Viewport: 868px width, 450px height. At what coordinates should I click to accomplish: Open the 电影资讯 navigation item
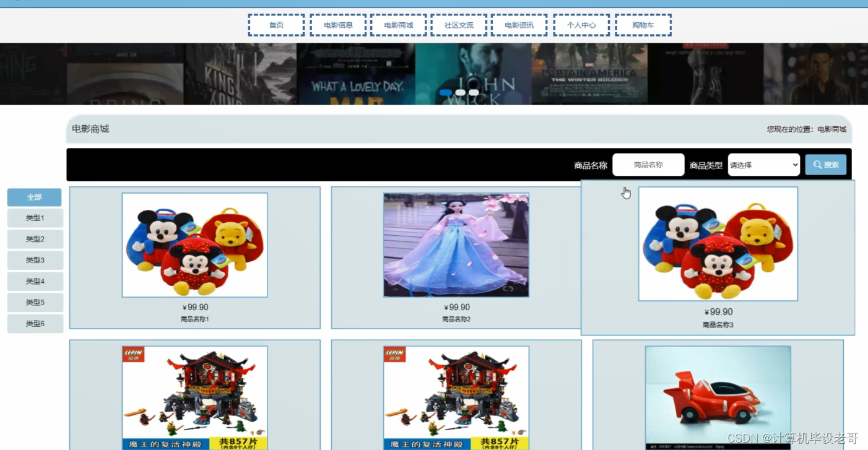coord(519,25)
